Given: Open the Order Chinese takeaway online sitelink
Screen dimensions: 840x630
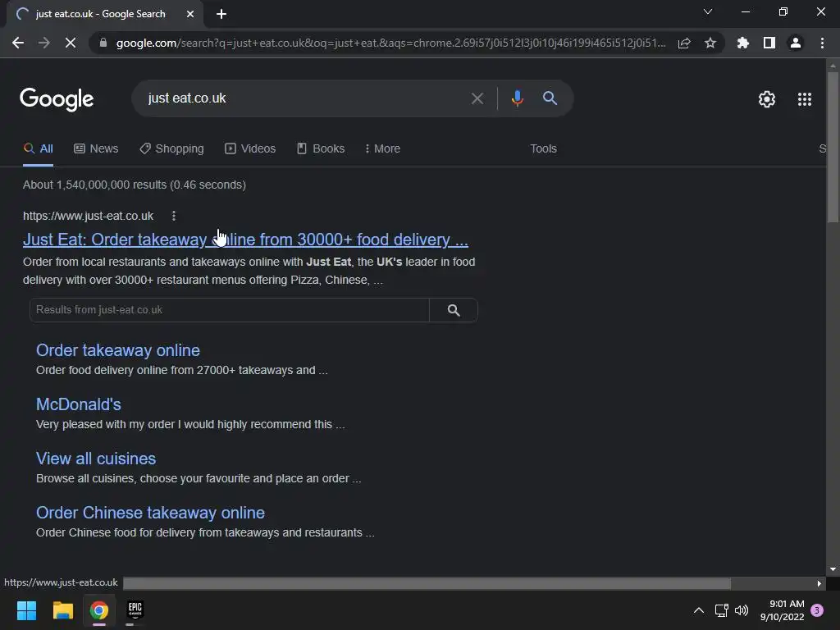Looking at the screenshot, I should [150, 513].
